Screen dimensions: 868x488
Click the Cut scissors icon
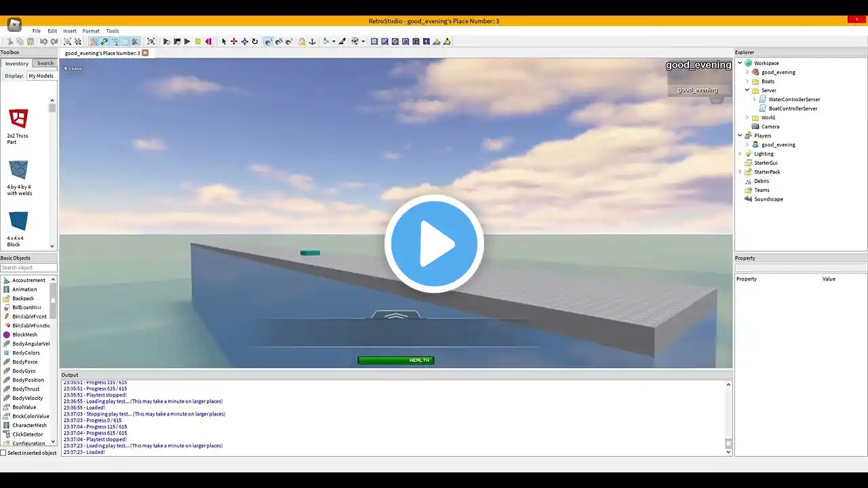(x=10, y=41)
